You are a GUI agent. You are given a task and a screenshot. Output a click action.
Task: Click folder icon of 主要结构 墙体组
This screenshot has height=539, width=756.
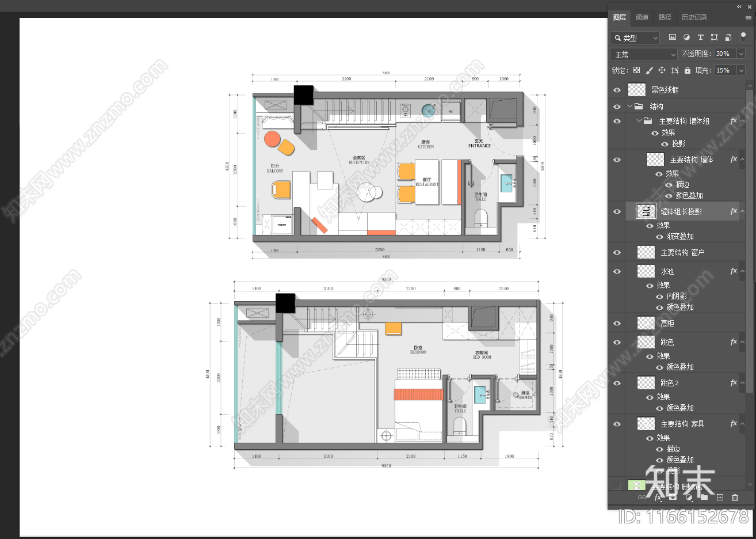(648, 121)
